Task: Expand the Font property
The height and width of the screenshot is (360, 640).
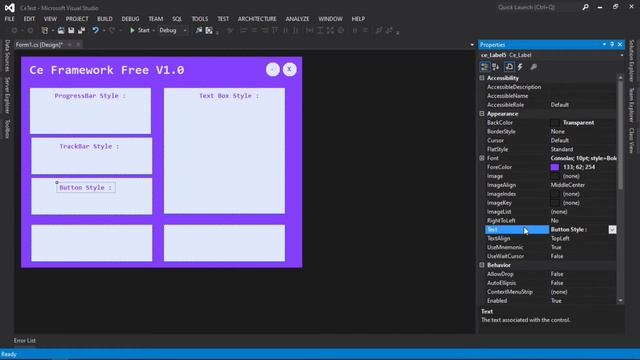Action: pos(482,158)
